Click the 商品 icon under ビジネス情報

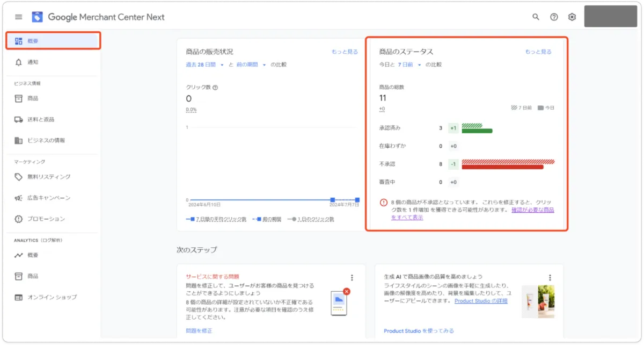pyautogui.click(x=19, y=98)
